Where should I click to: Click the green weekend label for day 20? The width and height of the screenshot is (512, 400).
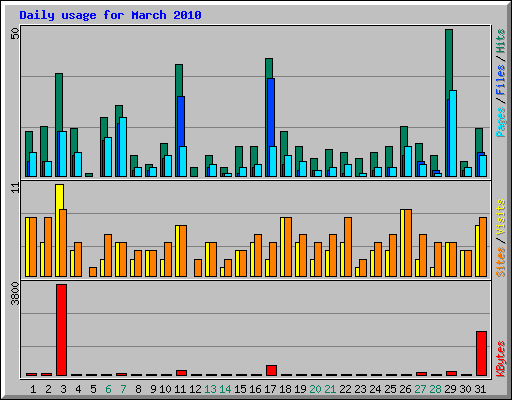[x=315, y=389]
